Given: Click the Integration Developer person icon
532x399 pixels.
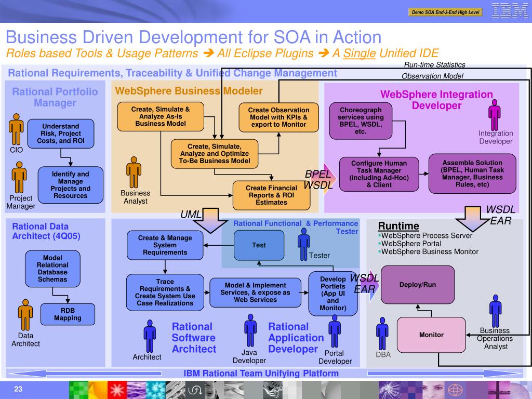Looking at the screenshot, I should [495, 115].
